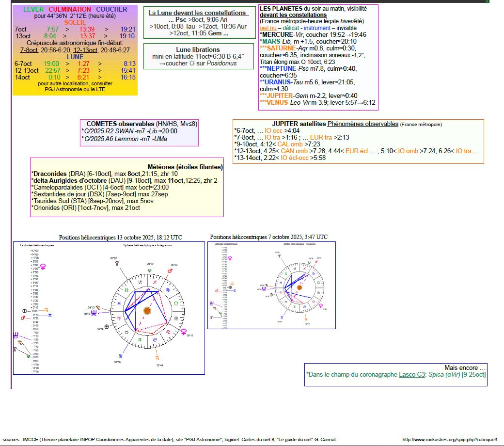This screenshot has height=446, width=504.
Task: Open the rockastres.org URL in footer
Action: (450, 439)
